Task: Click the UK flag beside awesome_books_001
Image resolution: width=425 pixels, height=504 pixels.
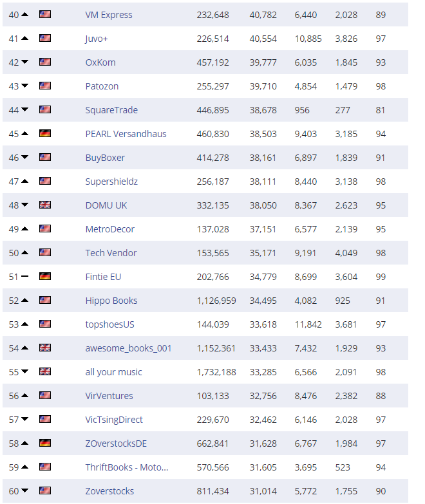Action: click(x=45, y=348)
